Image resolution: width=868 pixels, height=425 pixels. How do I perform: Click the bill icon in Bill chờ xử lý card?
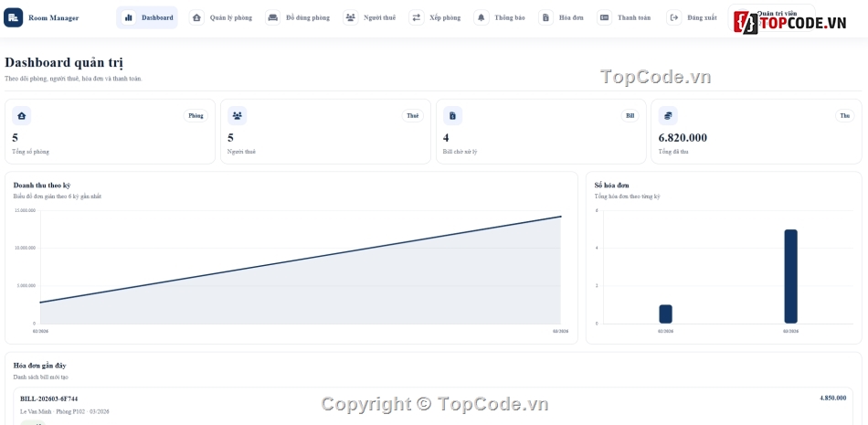click(x=453, y=116)
